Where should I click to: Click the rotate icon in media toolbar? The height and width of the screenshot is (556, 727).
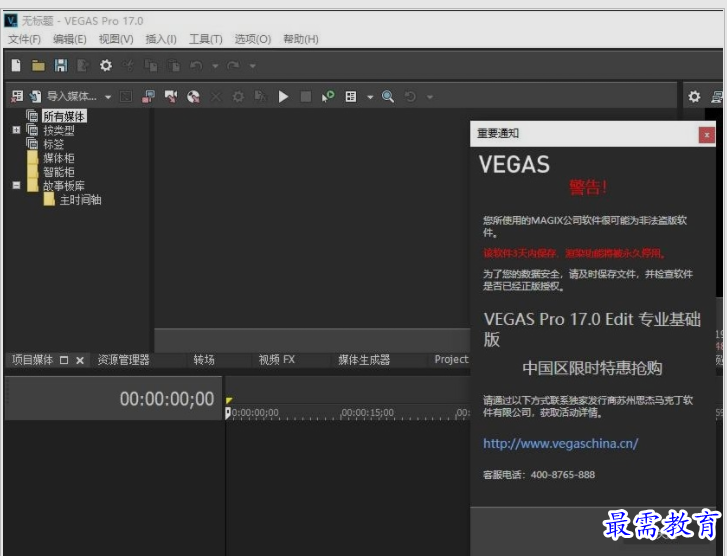[410, 96]
